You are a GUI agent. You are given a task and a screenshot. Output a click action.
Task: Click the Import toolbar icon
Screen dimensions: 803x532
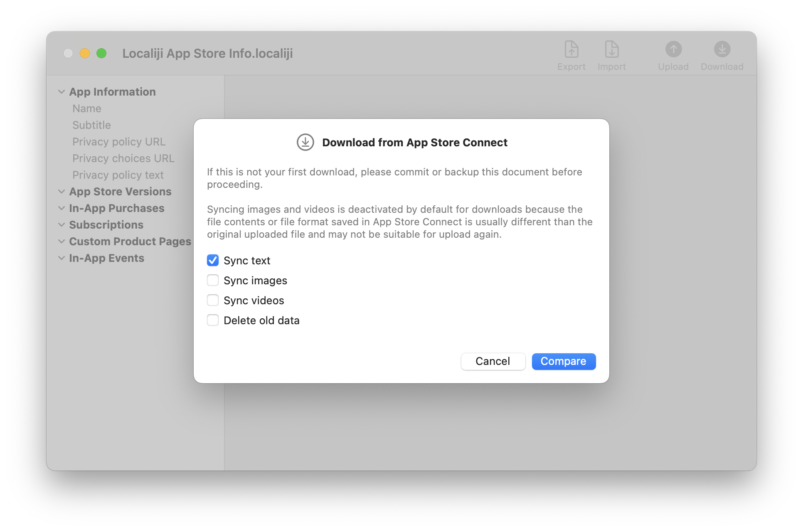tap(611, 49)
